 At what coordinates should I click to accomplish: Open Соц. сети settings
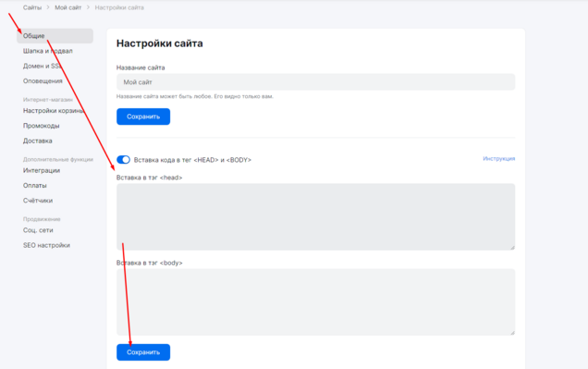click(x=38, y=230)
